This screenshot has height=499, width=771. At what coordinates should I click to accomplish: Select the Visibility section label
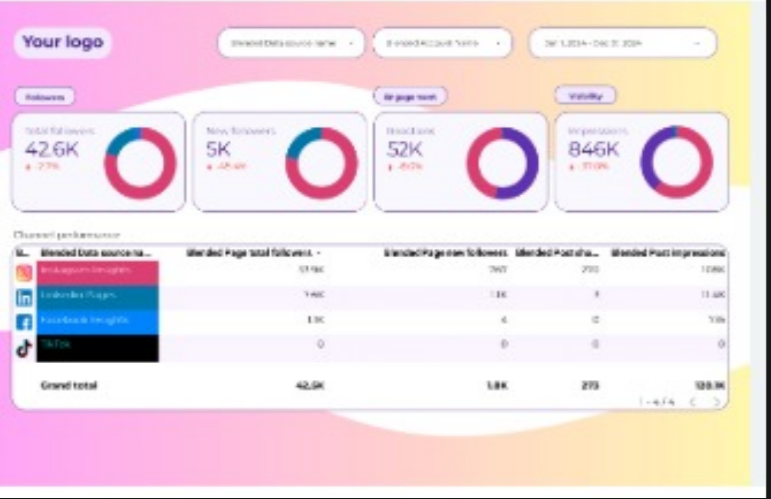585,96
